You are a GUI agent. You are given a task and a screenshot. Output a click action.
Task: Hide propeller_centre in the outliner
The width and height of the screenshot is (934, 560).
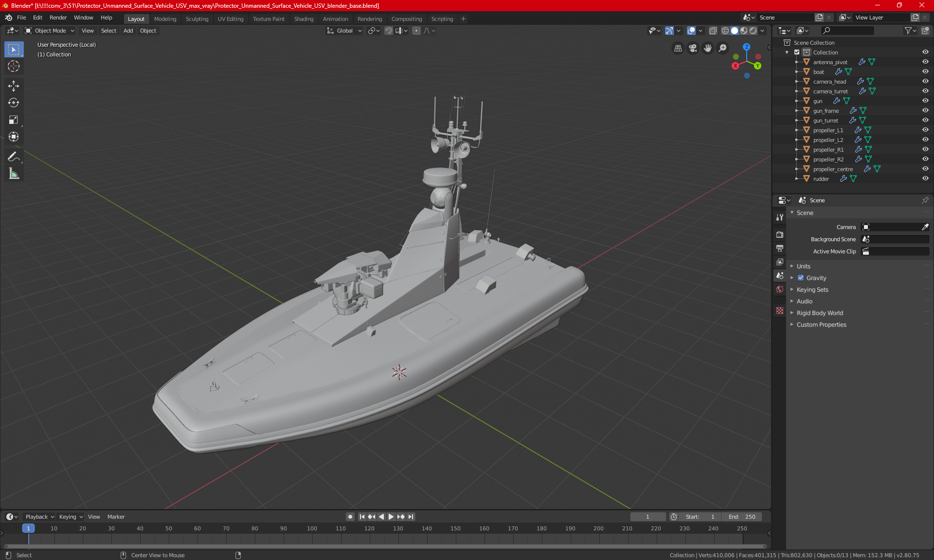pyautogui.click(x=925, y=169)
